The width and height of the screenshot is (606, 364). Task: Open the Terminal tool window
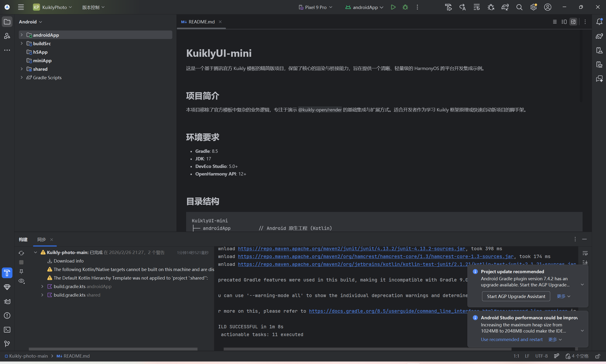coord(7,330)
